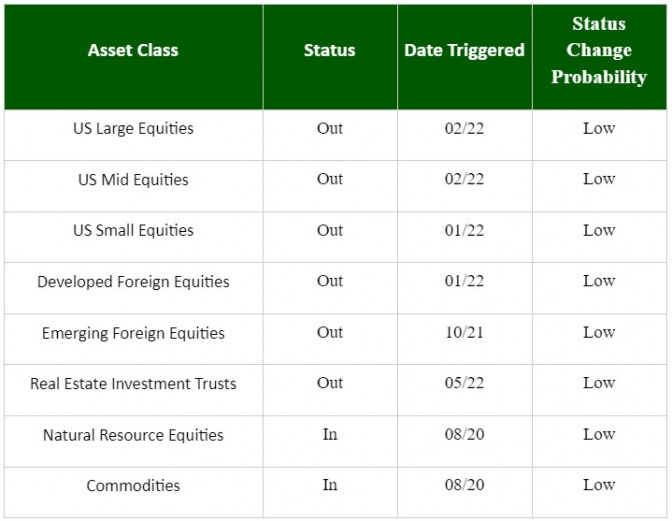Click the Commodities row label
672x521 pixels.
point(133,486)
